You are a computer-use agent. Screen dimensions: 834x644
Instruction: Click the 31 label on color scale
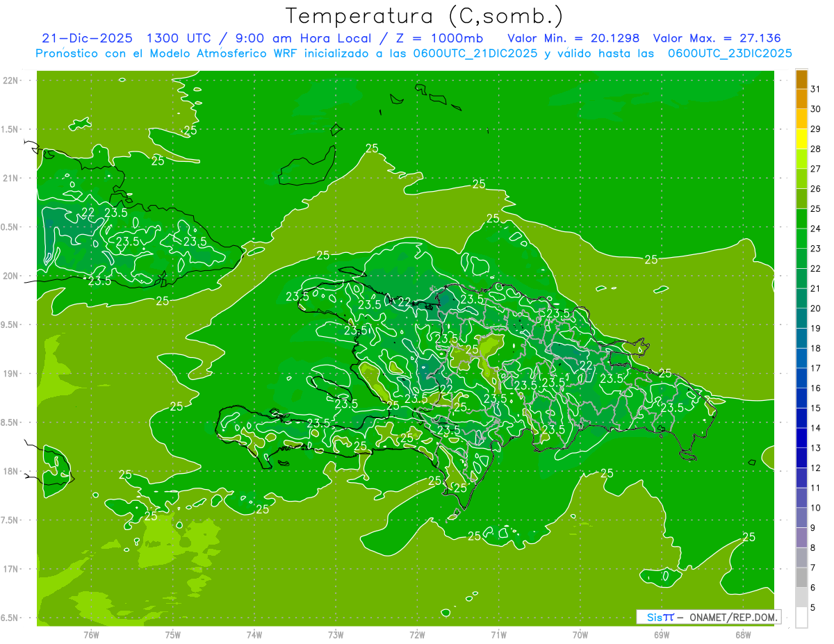coord(816,88)
